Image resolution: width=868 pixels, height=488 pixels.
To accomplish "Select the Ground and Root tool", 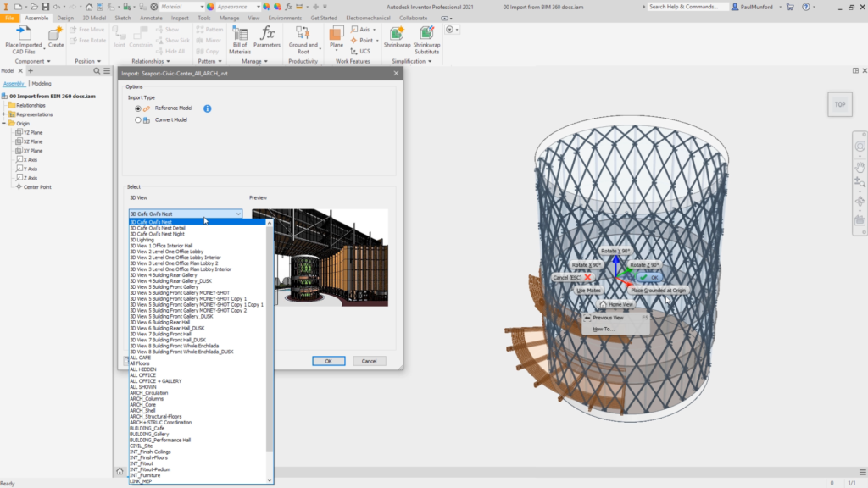I will tap(303, 34).
